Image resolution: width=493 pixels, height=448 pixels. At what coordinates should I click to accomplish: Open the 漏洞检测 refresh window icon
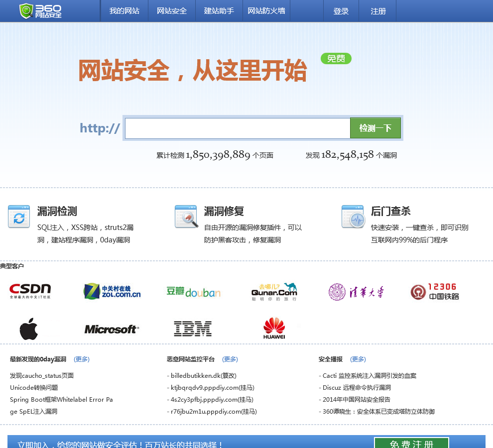pos(19,217)
